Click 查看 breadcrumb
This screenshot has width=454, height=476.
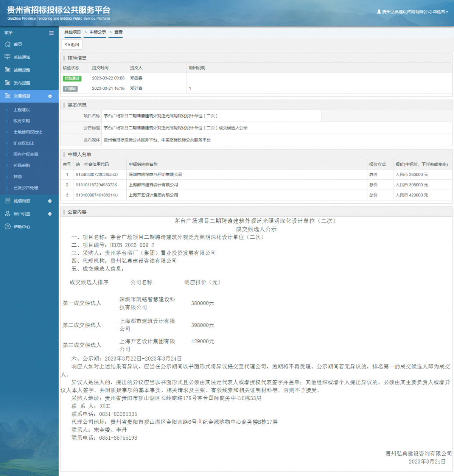(x=118, y=32)
